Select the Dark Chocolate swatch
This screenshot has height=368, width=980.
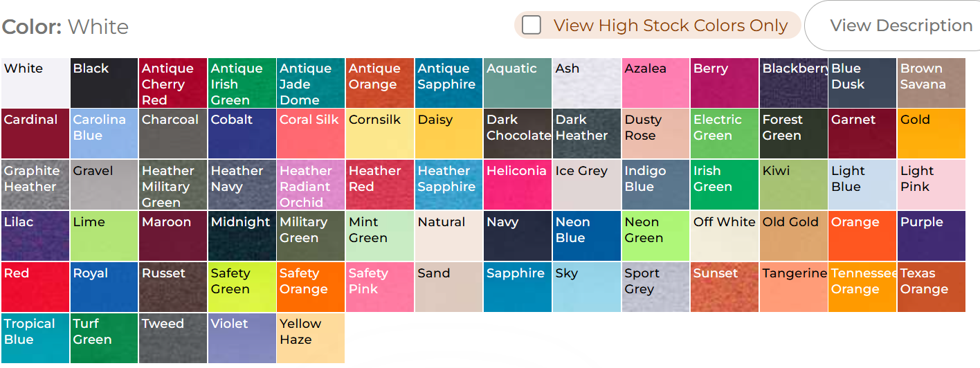[x=518, y=134]
